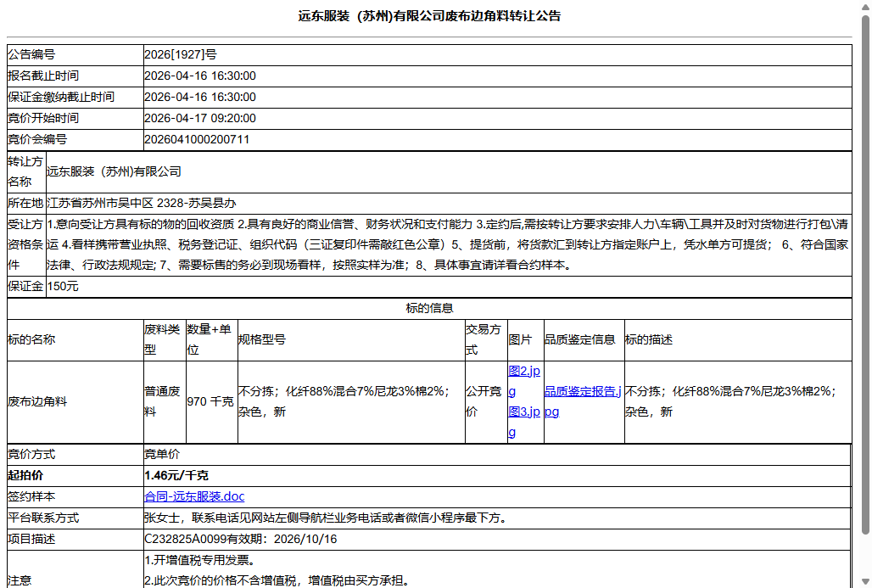Click quantity cell 970 千克
This screenshot has height=588, width=872.
point(211,401)
